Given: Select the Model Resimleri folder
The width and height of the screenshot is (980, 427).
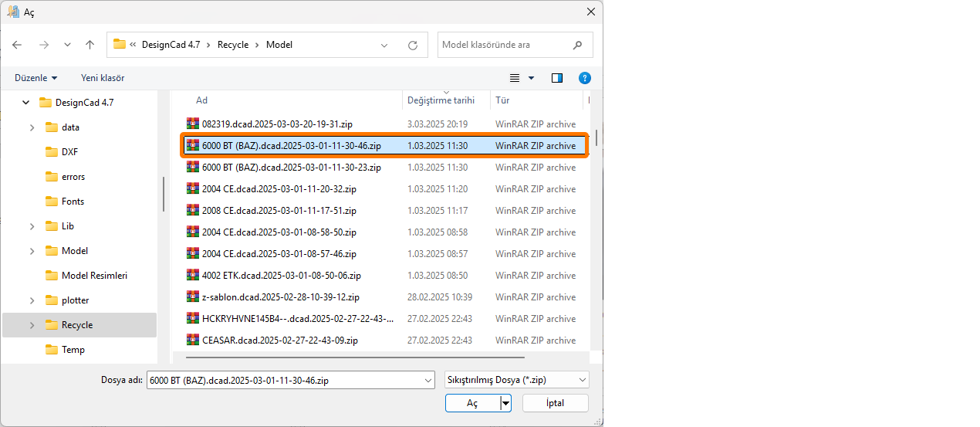Looking at the screenshot, I should [94, 276].
